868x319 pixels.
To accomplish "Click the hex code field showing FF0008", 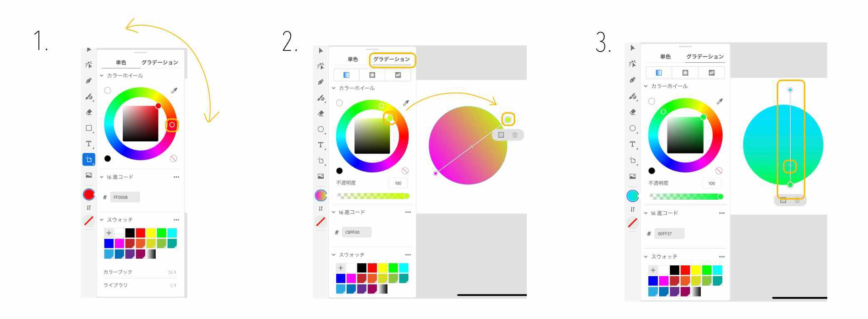I will point(125,197).
